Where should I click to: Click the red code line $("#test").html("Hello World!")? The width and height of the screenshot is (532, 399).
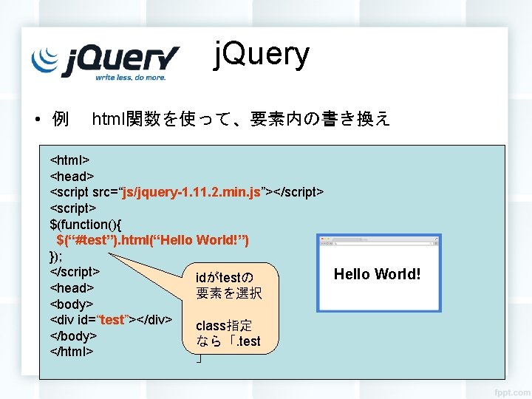(x=153, y=240)
